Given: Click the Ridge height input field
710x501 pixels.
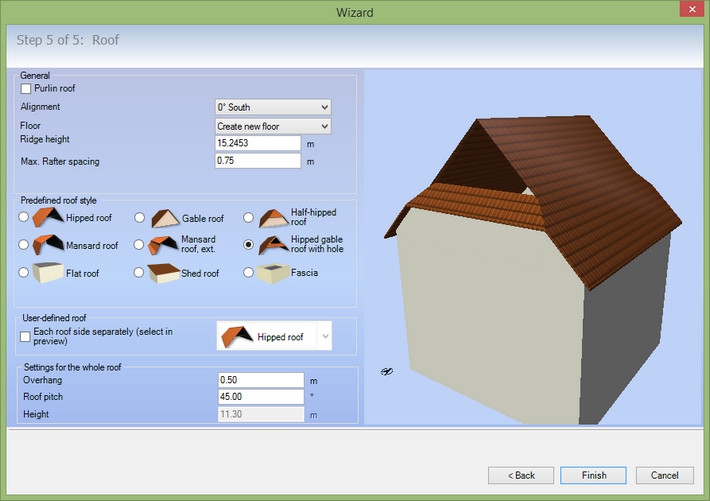Looking at the screenshot, I should [258, 143].
